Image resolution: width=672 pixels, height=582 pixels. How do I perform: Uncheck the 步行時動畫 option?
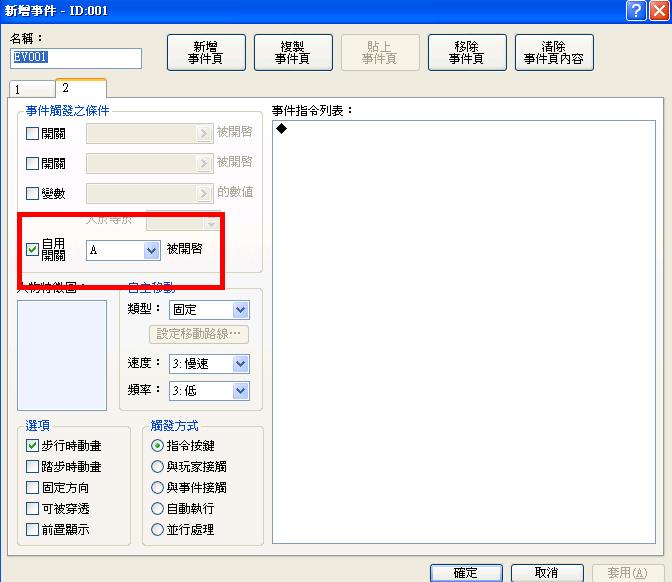tap(33, 446)
